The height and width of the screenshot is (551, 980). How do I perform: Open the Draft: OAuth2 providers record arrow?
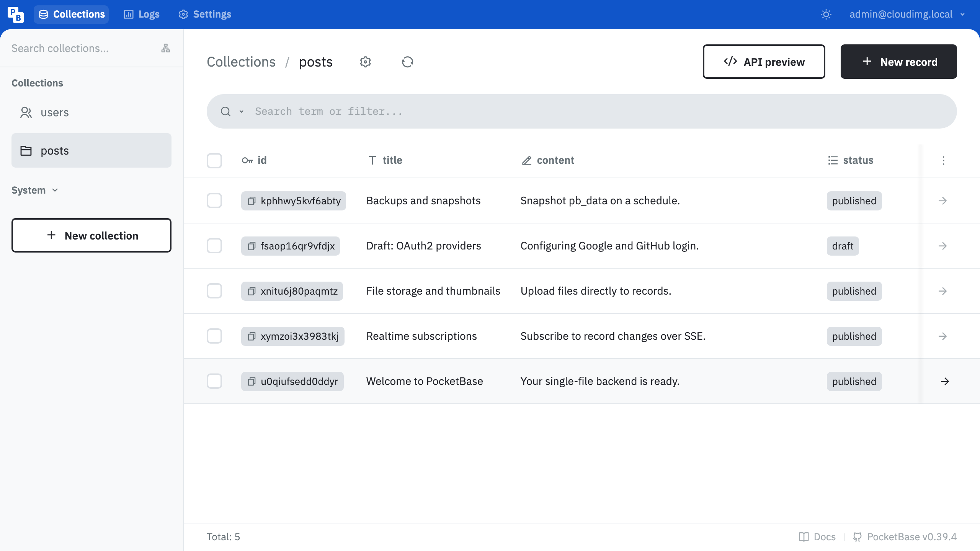tap(943, 246)
